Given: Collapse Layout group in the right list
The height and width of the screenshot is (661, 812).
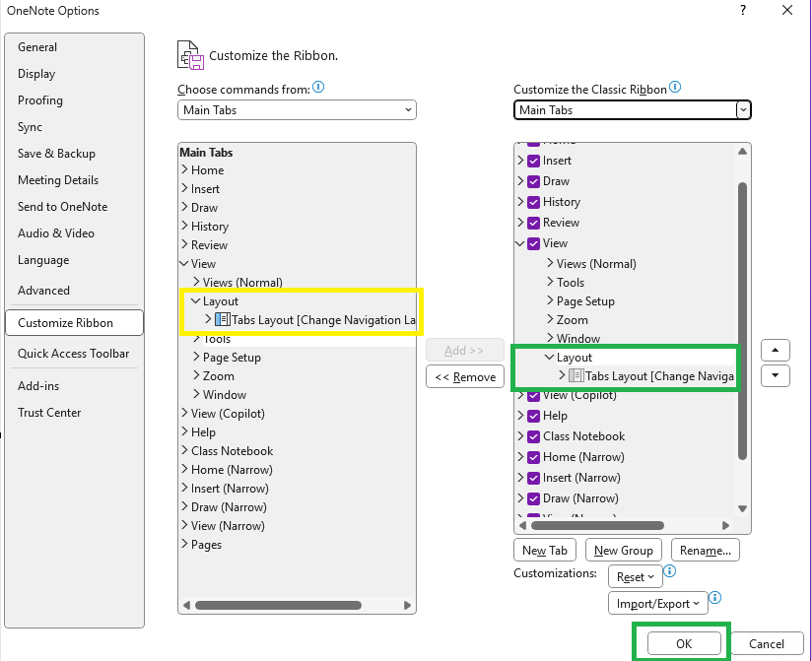Looking at the screenshot, I should pos(550,357).
